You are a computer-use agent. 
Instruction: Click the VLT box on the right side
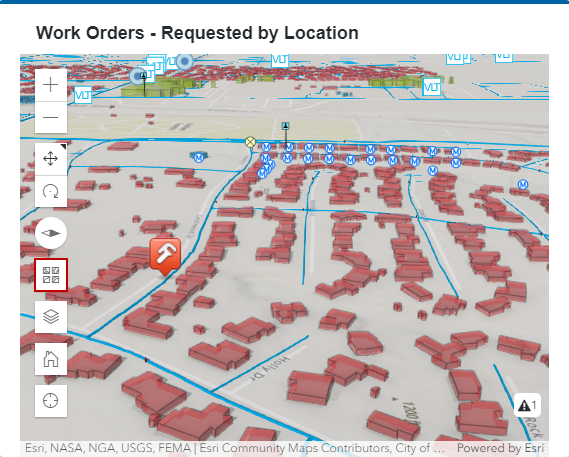pos(432,87)
